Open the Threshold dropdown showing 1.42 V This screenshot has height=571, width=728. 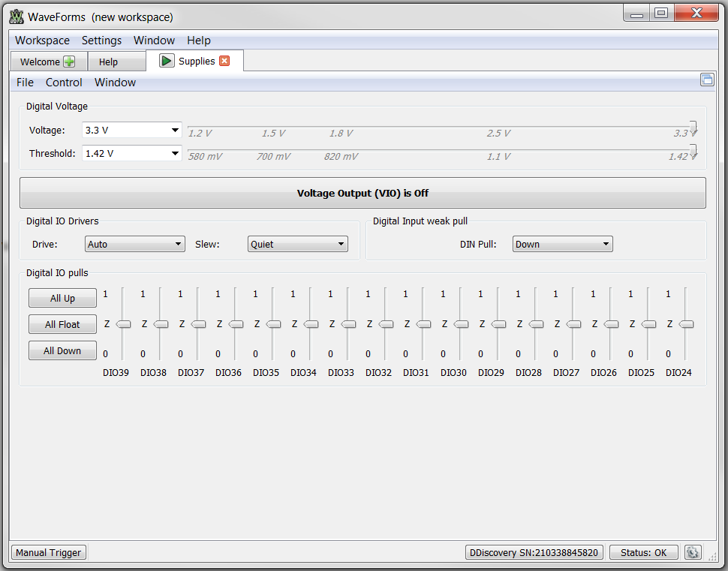(x=132, y=153)
